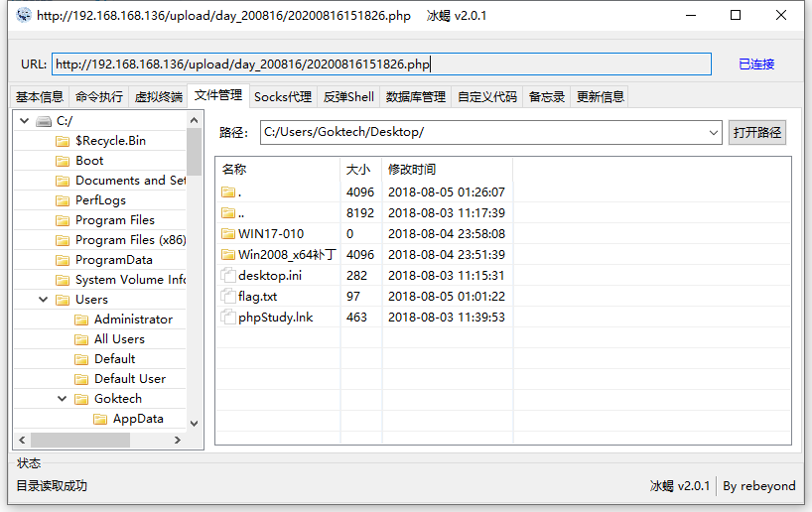Click the tree scrollbar down arrow

(195, 424)
